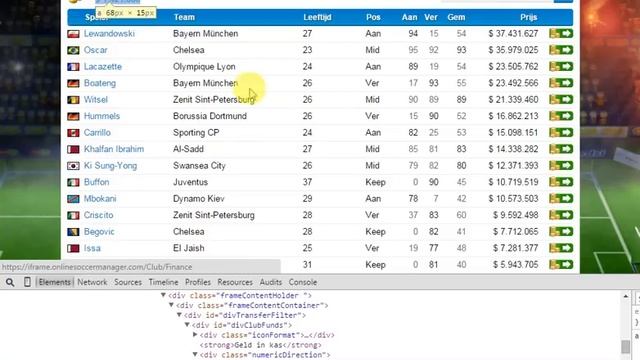Image resolution: width=640 pixels, height=360 pixels.
Task: Click the Poland flag beside Lewandowski
Action: coord(73,34)
